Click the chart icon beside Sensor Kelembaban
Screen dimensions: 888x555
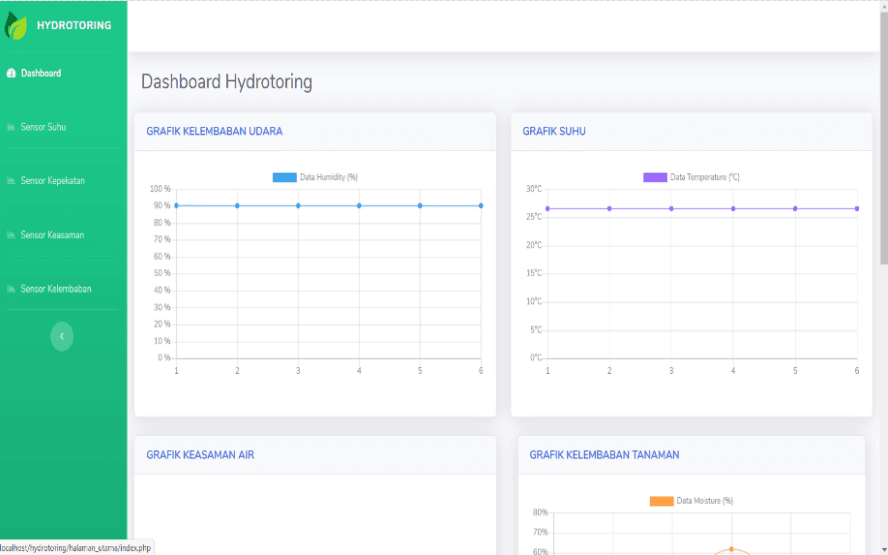[x=11, y=289]
